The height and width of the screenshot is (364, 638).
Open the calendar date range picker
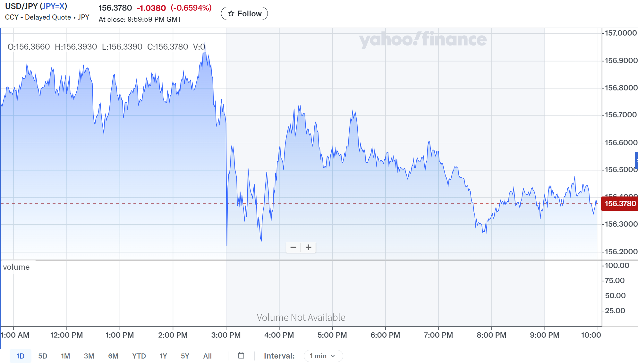pyautogui.click(x=241, y=355)
